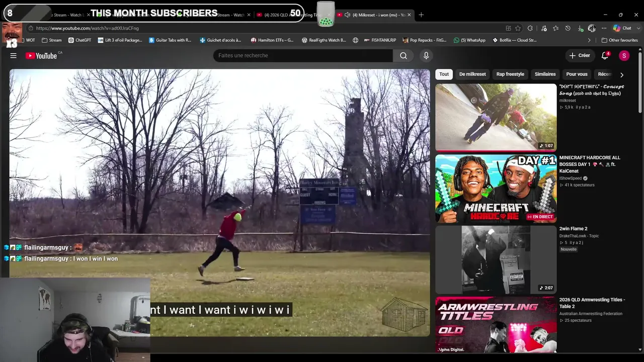Open the Armwrestling Titles video thumbnail

[496, 325]
